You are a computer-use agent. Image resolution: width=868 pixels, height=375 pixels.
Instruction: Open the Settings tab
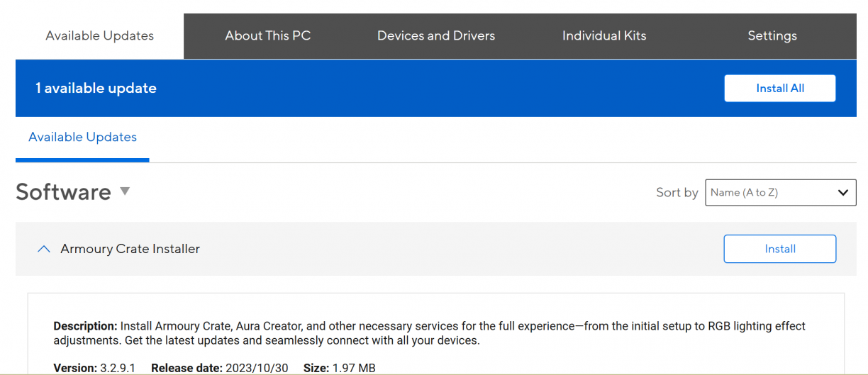[x=772, y=35]
